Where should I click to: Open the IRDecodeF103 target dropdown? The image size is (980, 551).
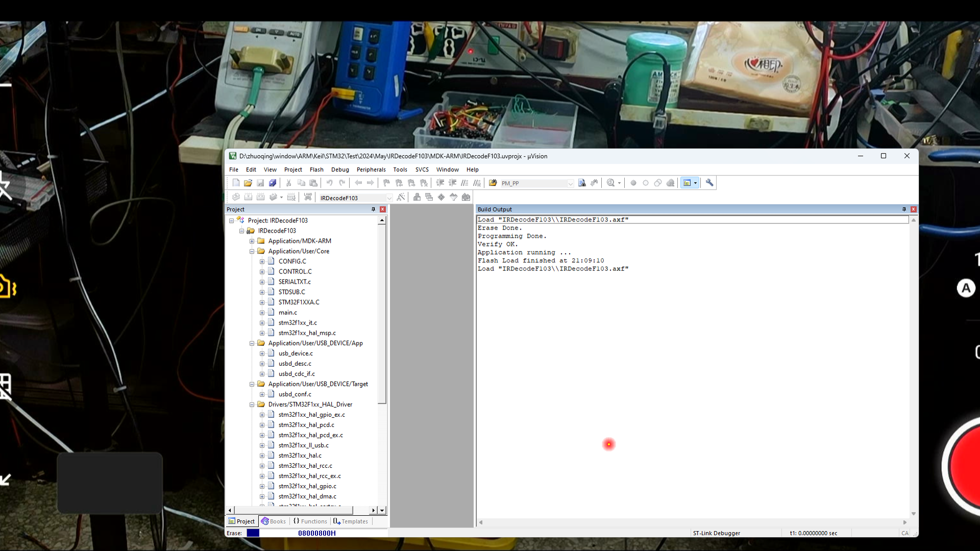tap(389, 198)
